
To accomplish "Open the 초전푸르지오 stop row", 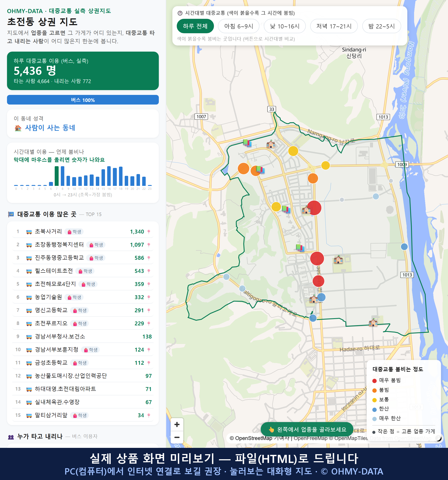I will point(83,324).
